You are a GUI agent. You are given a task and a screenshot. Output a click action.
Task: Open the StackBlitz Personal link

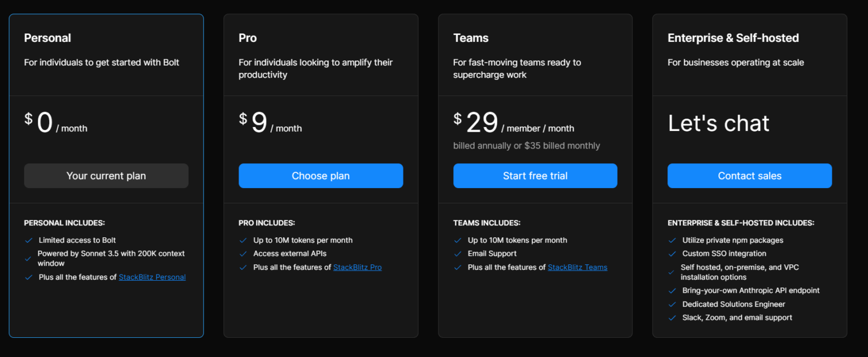point(152,277)
